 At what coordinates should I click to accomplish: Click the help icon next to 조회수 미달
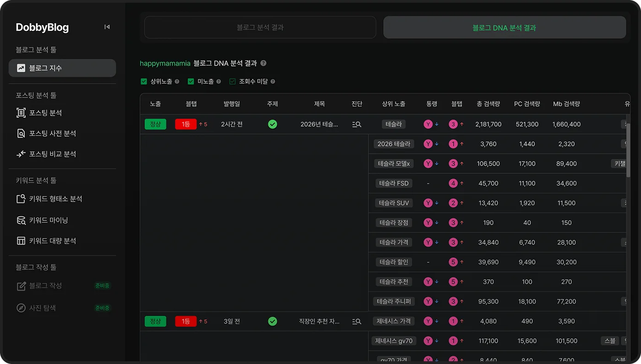(x=273, y=81)
